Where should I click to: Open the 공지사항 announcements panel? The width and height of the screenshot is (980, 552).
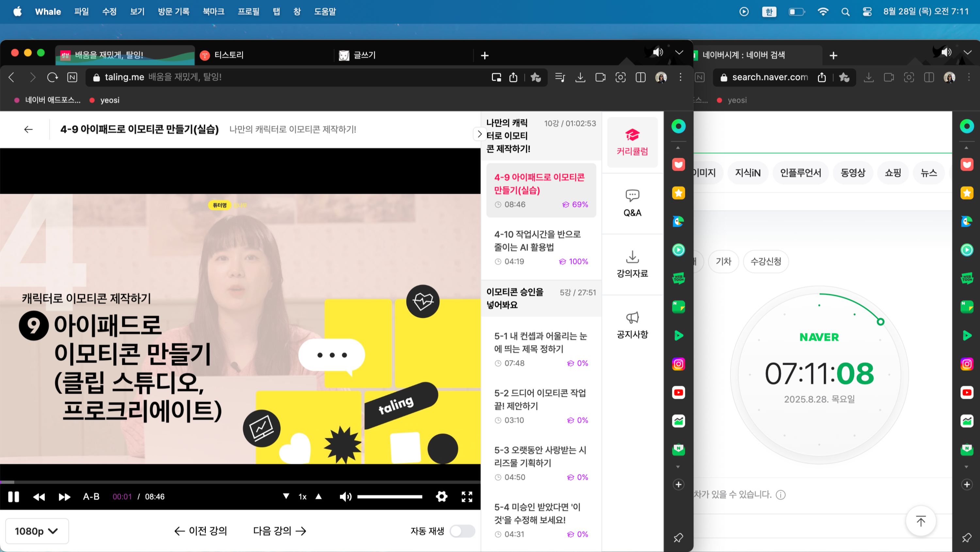coord(632,325)
